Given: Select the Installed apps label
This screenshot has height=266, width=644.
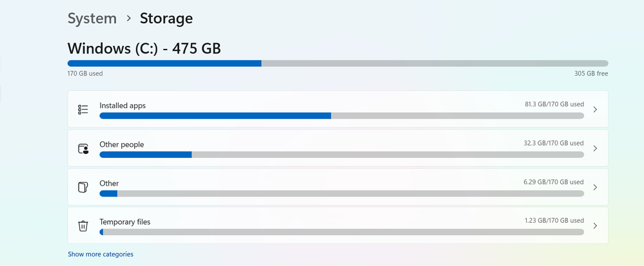Looking at the screenshot, I should (122, 106).
